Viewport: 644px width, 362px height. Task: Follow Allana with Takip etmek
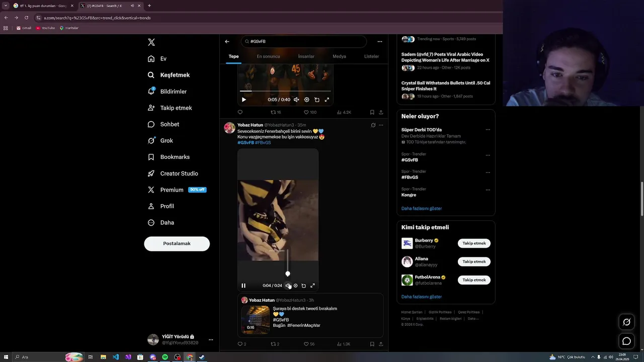tap(474, 261)
